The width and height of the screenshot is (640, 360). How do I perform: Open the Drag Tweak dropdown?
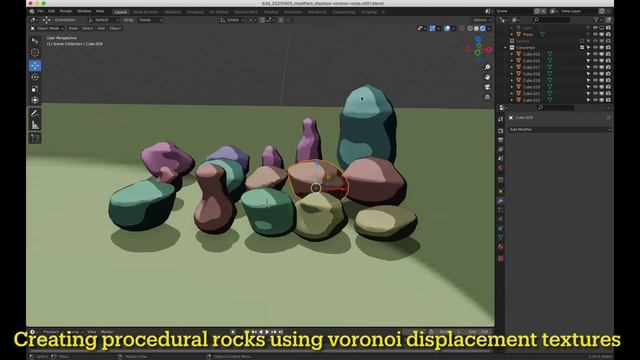point(150,20)
